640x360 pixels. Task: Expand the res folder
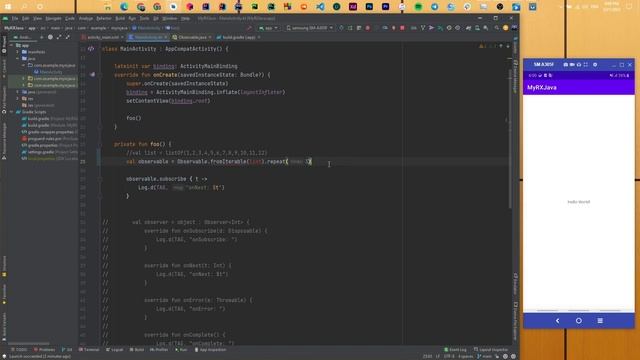pos(18,98)
